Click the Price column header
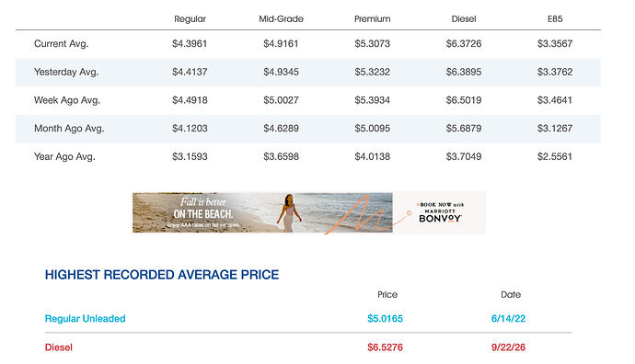The height and width of the screenshot is (364, 635). point(387,295)
